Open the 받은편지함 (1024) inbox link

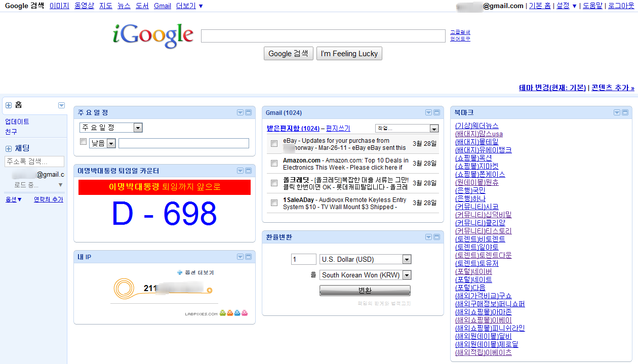(293, 129)
